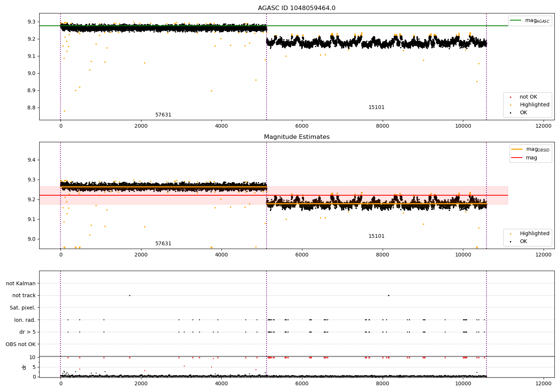The height and width of the screenshot is (392, 560).
Task: Click the "Ion. rad." row label
Action: tap(25, 320)
